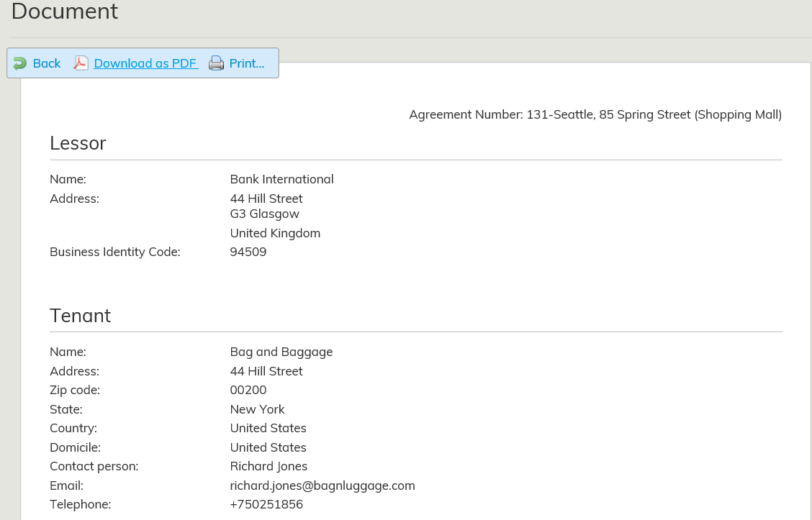Select the zip code value 00200

tap(248, 390)
